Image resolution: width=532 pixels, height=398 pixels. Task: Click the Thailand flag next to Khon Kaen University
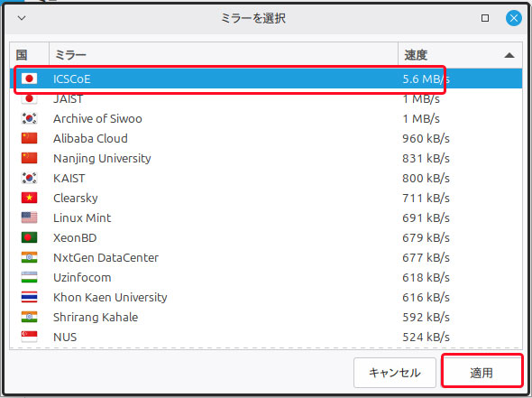pos(29,297)
